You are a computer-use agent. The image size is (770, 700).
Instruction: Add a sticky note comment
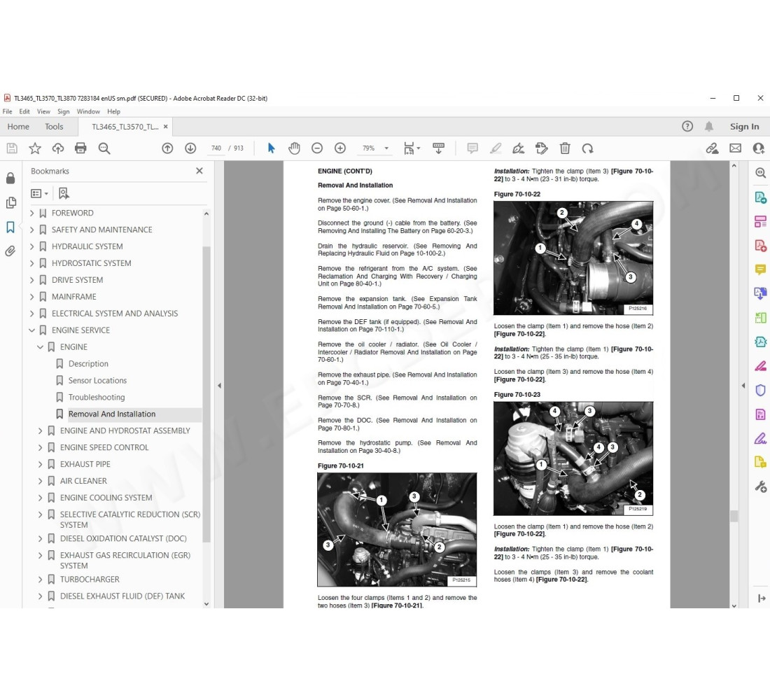(x=472, y=148)
